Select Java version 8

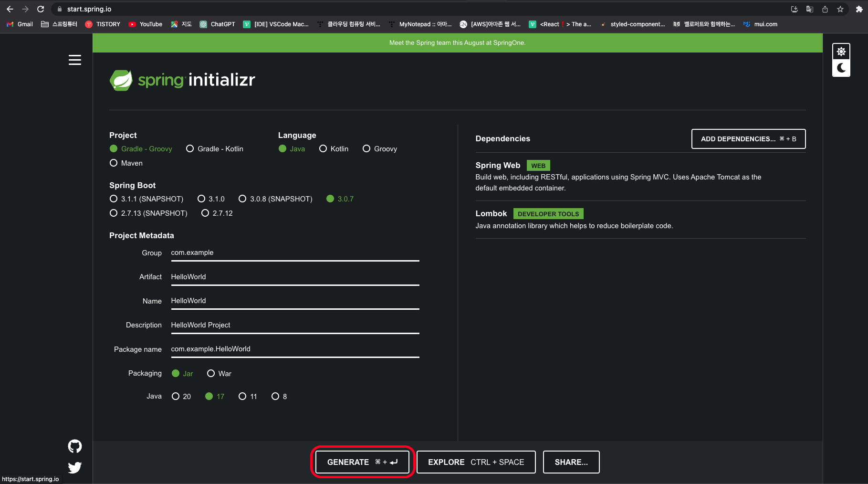[x=279, y=396]
